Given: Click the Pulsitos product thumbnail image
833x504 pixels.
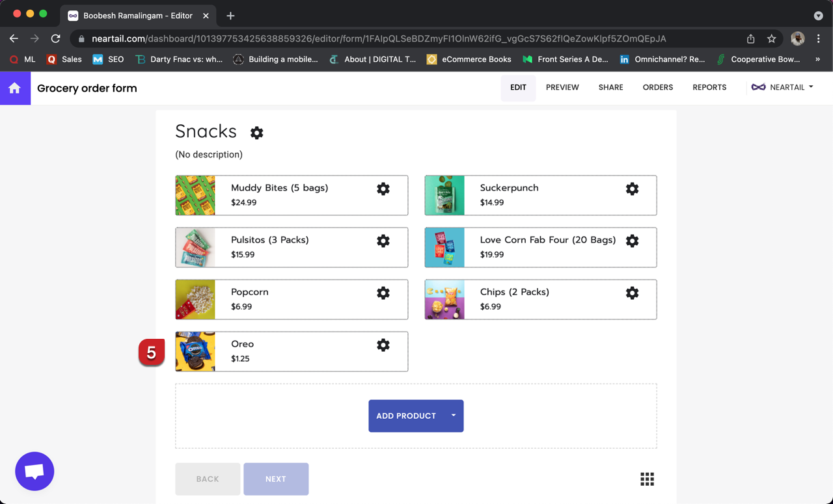Looking at the screenshot, I should click(195, 247).
